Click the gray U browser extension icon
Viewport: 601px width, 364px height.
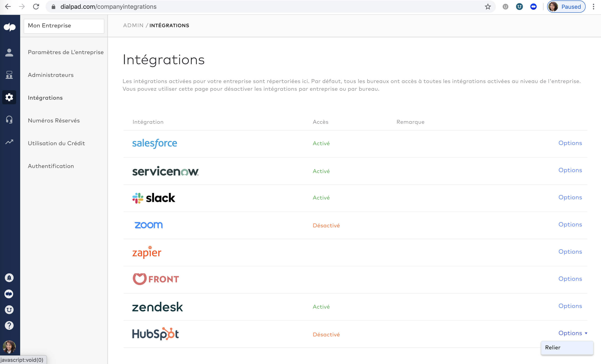(x=505, y=7)
